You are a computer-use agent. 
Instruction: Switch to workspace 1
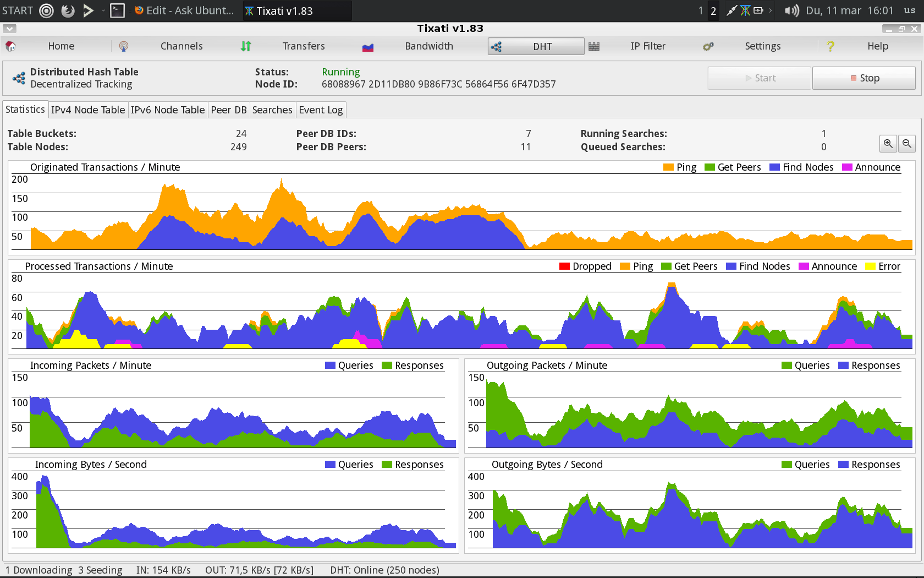click(x=701, y=10)
